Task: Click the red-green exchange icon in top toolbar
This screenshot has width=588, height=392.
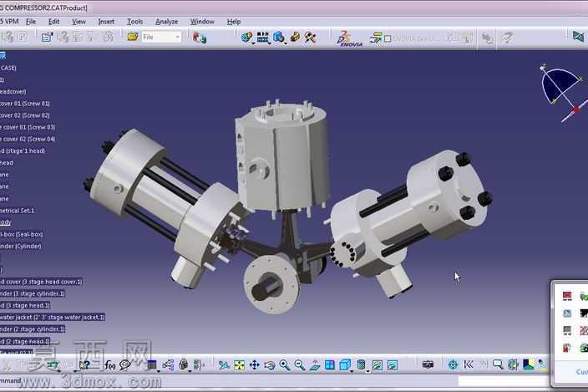Action: pyautogui.click(x=200, y=38)
